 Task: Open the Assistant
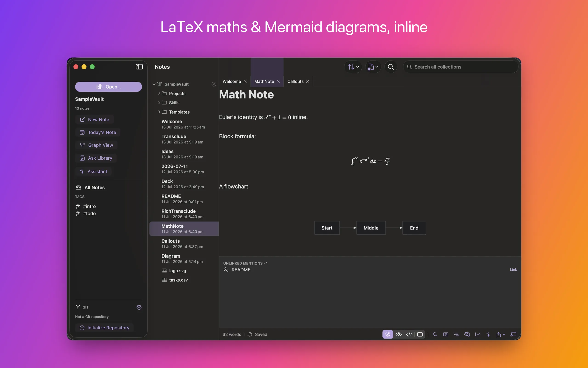(93, 172)
